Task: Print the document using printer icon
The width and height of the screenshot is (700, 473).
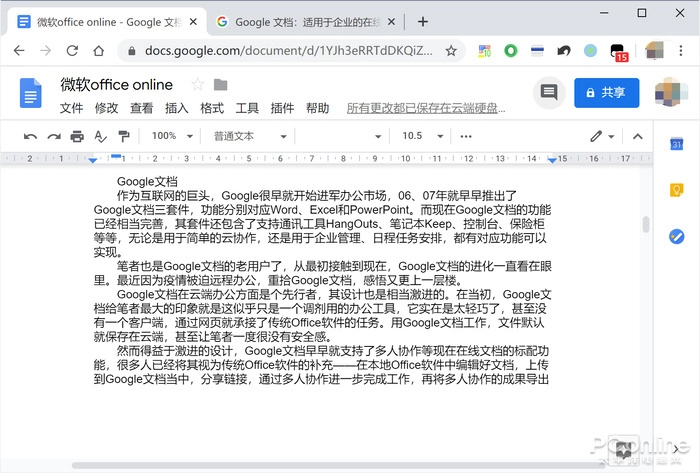Action: tap(77, 136)
